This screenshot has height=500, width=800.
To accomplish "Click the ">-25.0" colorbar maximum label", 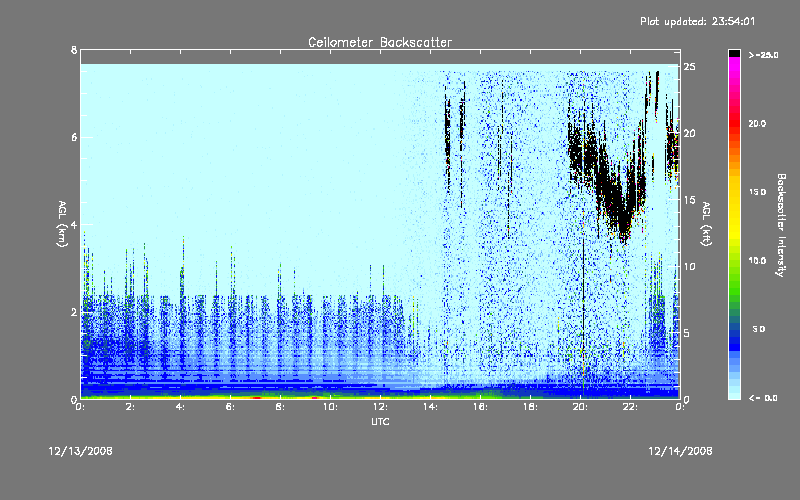I will click(x=763, y=55).
